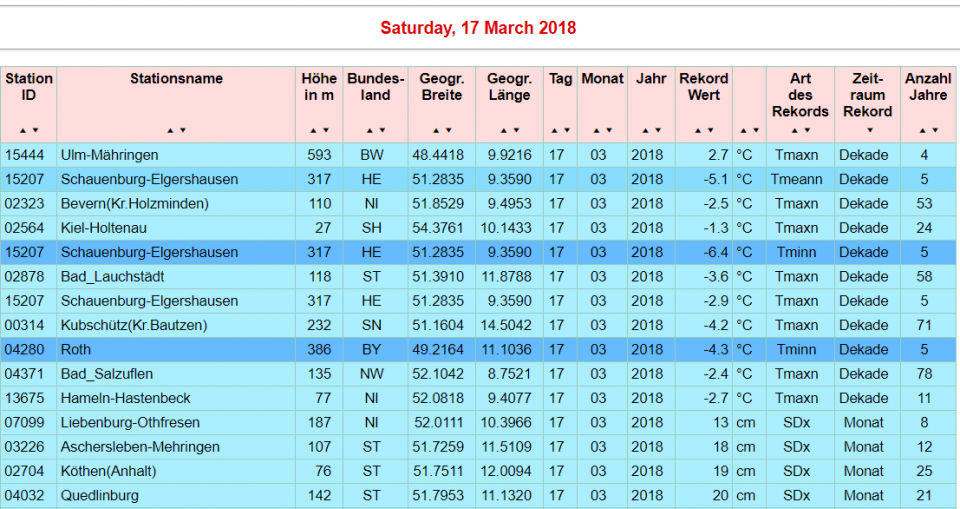Sort Tag column ascending
The image size is (960, 509).
(556, 131)
